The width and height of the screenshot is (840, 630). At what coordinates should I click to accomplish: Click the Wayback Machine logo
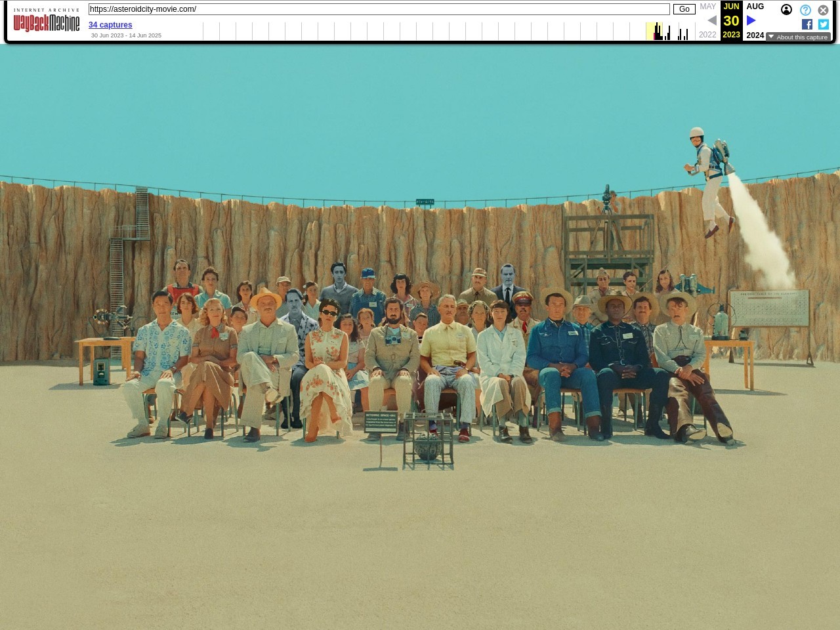click(x=47, y=20)
